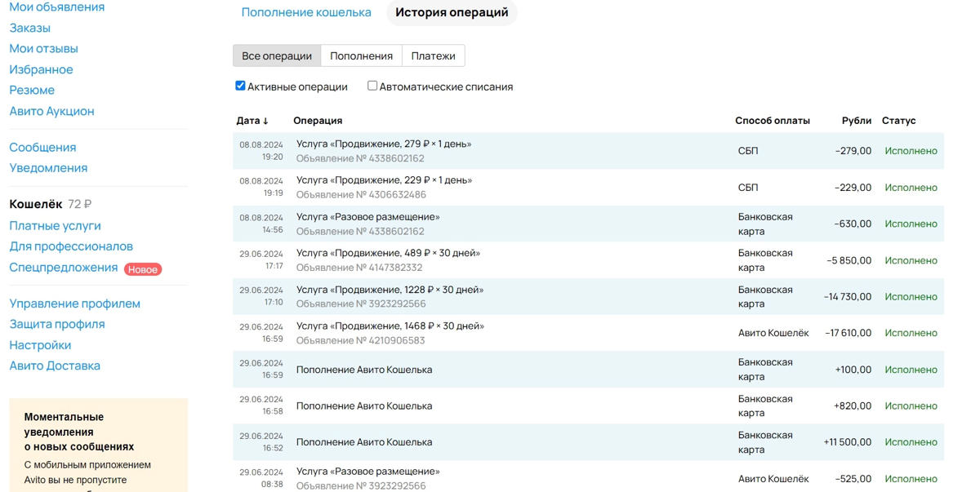Click the Исполнено status on the first transaction
Viewport: 980px width, 492px height.
point(911,151)
